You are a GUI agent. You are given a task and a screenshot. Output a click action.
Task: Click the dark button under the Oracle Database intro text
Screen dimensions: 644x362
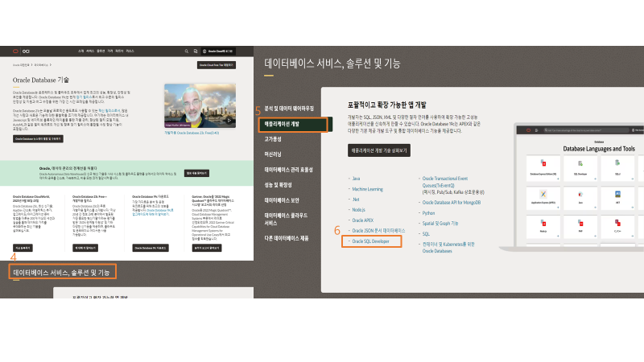pyautogui.click(x=38, y=138)
